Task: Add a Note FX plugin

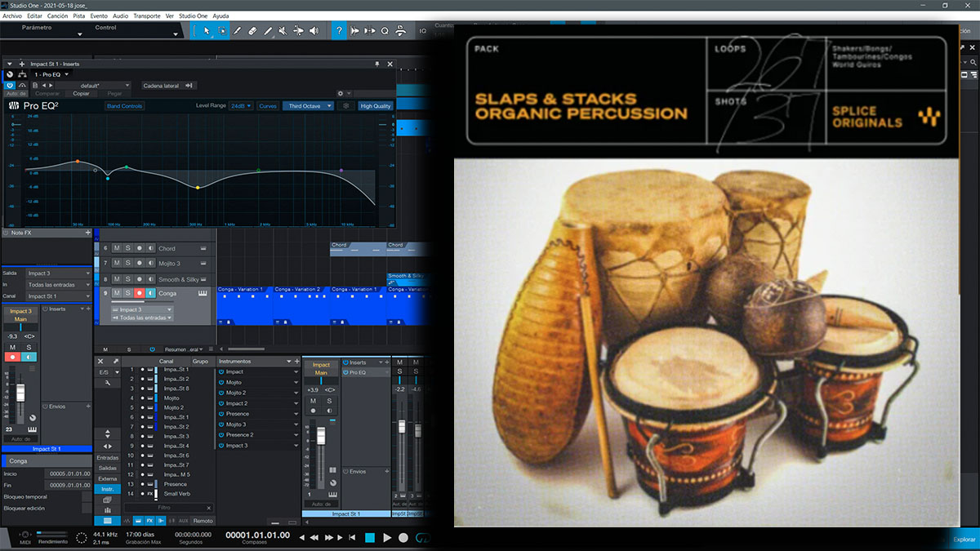Action: pyautogui.click(x=88, y=233)
